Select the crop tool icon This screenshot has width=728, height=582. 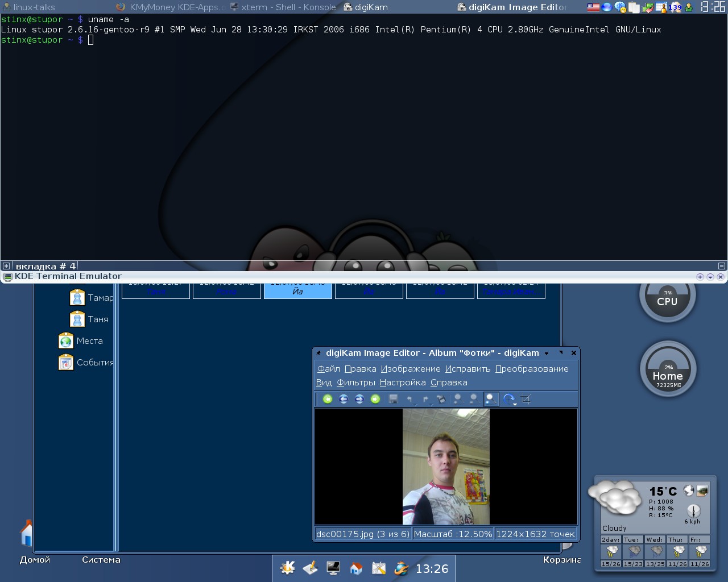pos(526,399)
